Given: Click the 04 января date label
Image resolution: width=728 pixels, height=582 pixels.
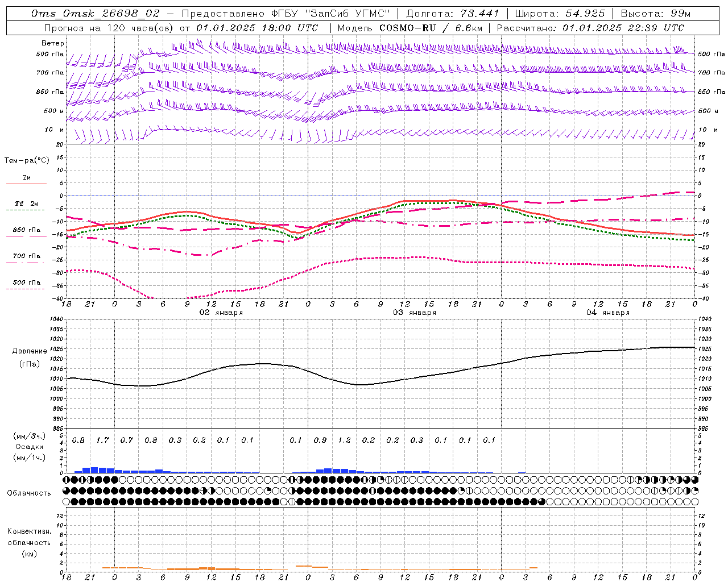Looking at the screenshot, I should click(608, 313).
